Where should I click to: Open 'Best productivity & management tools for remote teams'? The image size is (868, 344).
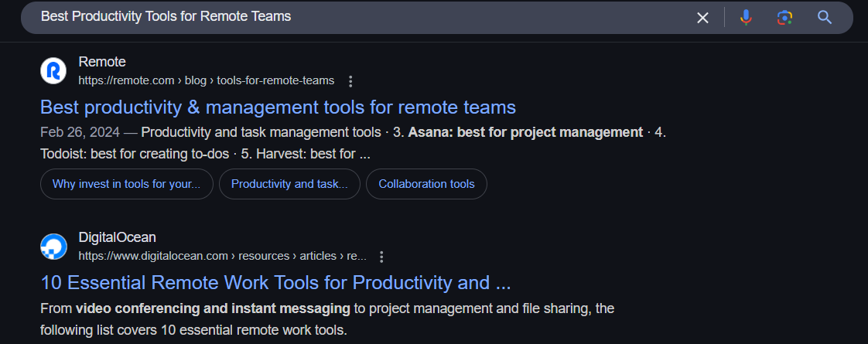tap(278, 107)
